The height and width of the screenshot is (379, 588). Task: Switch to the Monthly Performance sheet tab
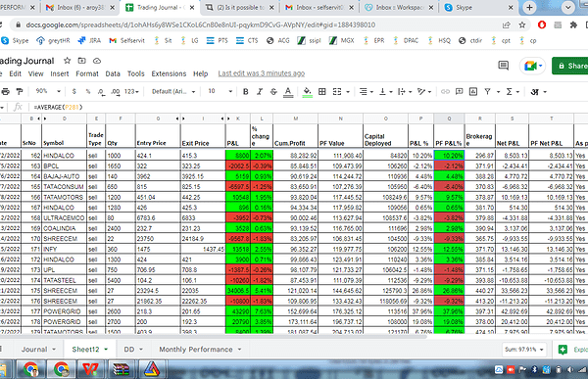(x=196, y=349)
